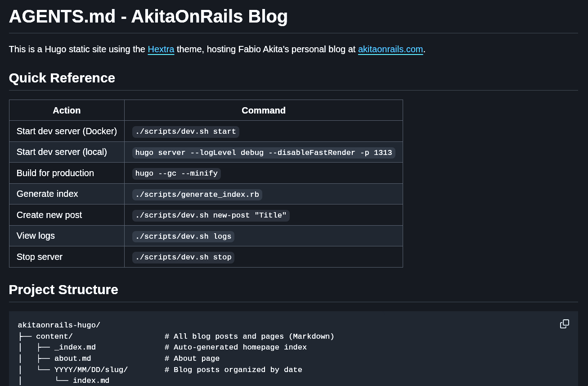The width and height of the screenshot is (588, 386).
Task: Click the hugo --gc --minify command
Action: (x=176, y=173)
